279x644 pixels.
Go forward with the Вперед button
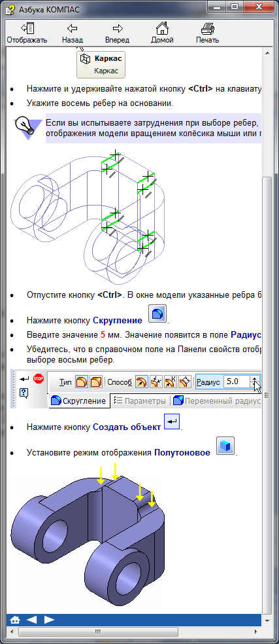coord(118,33)
